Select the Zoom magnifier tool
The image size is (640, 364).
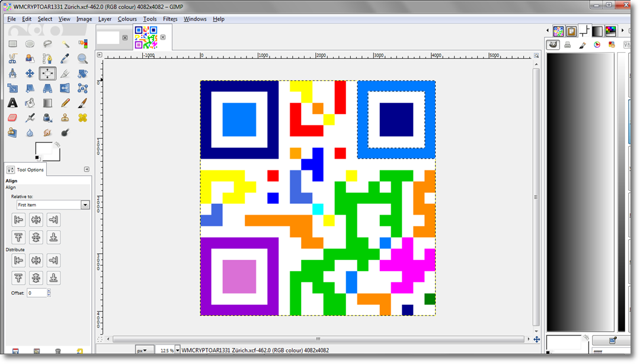[x=82, y=59]
